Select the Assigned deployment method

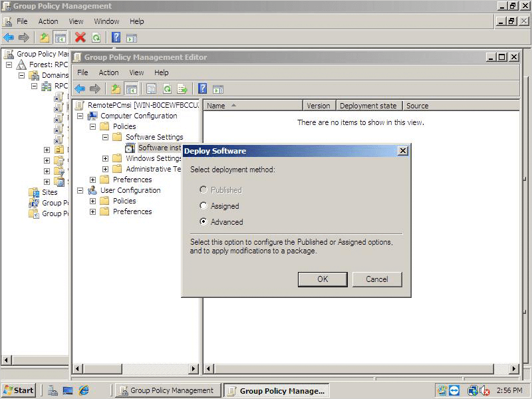[203, 206]
